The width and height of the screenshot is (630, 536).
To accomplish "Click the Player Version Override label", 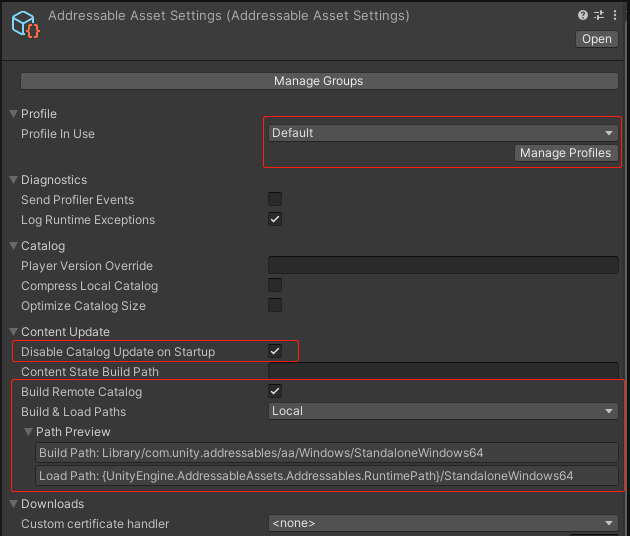I will click(87, 266).
